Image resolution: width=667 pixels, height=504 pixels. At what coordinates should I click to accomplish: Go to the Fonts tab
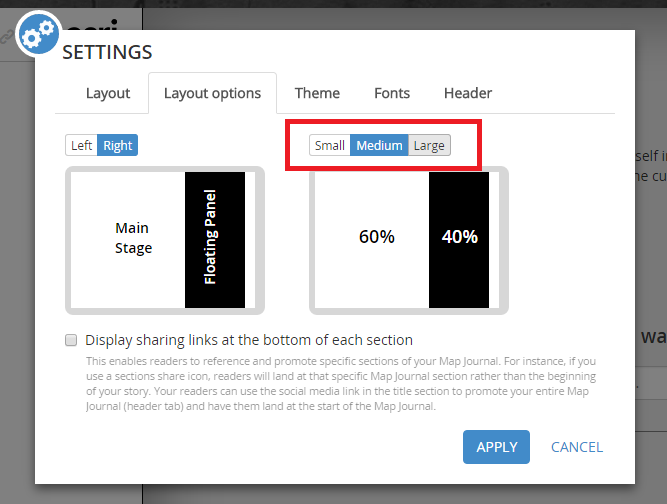coord(392,93)
